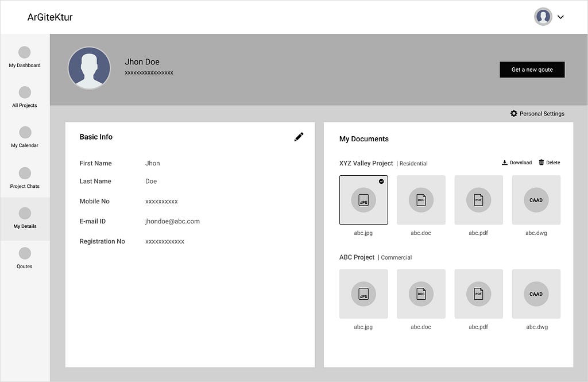Select abc.jpg in ABC Project
This screenshot has width=588, height=382.
click(363, 294)
